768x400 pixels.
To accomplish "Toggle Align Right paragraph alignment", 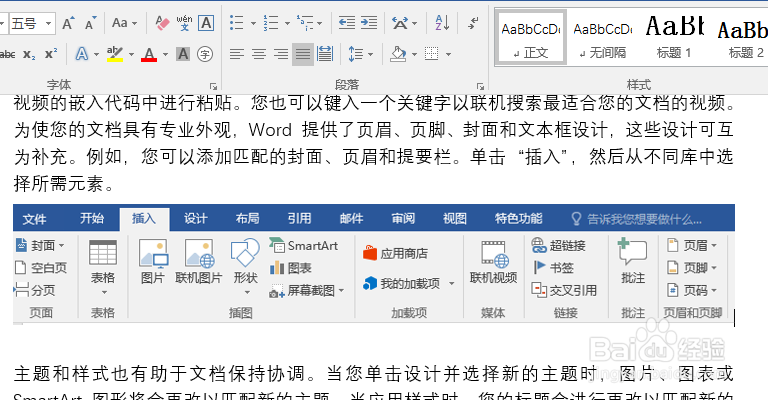I will 281,54.
